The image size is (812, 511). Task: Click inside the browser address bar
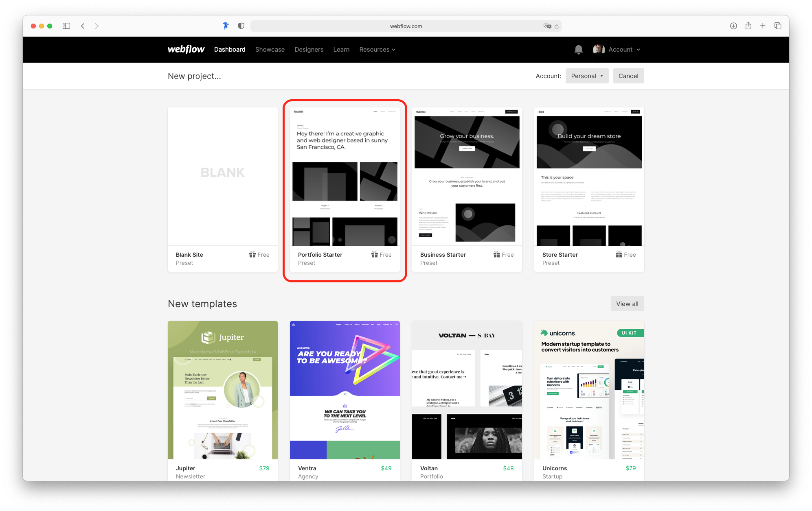(406, 26)
